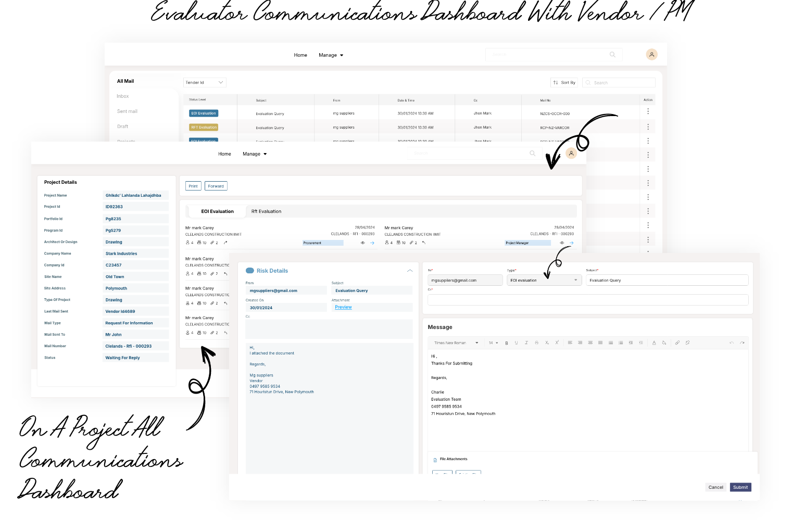Viewport: 791px width, 532px height.
Task: Click the Submit button
Action: (740, 487)
